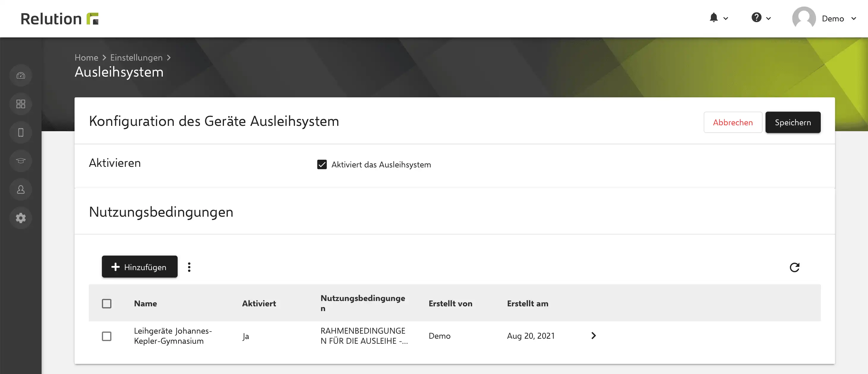Toggle the select-all checkbox in table header

106,304
